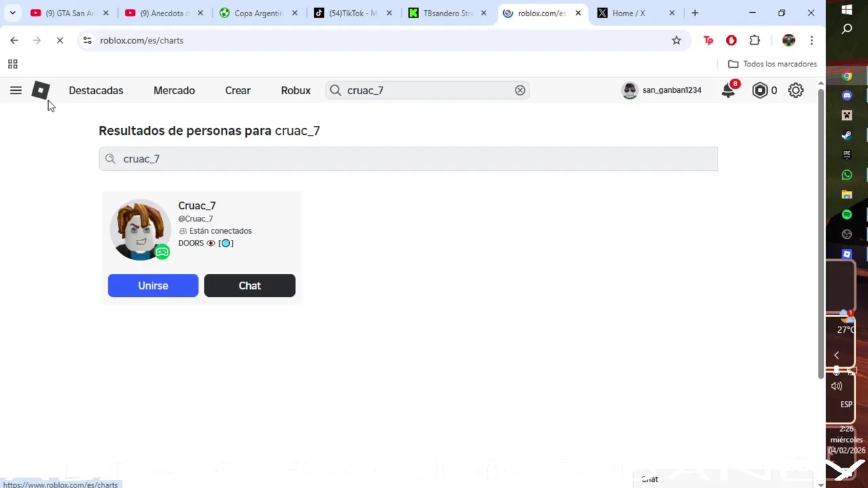Open WhatsApp from the taskbar

(x=847, y=175)
